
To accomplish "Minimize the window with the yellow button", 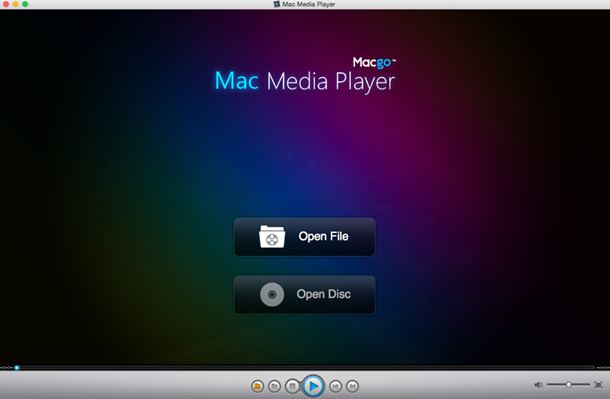I will pyautogui.click(x=16, y=4).
